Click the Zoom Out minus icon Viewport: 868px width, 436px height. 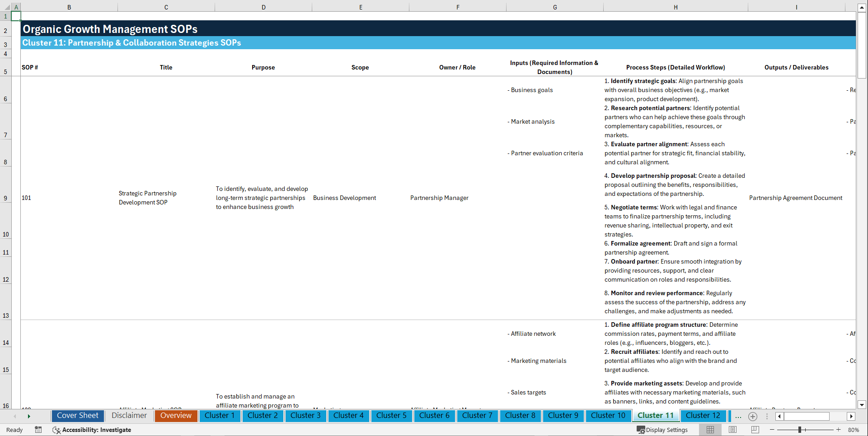click(772, 430)
